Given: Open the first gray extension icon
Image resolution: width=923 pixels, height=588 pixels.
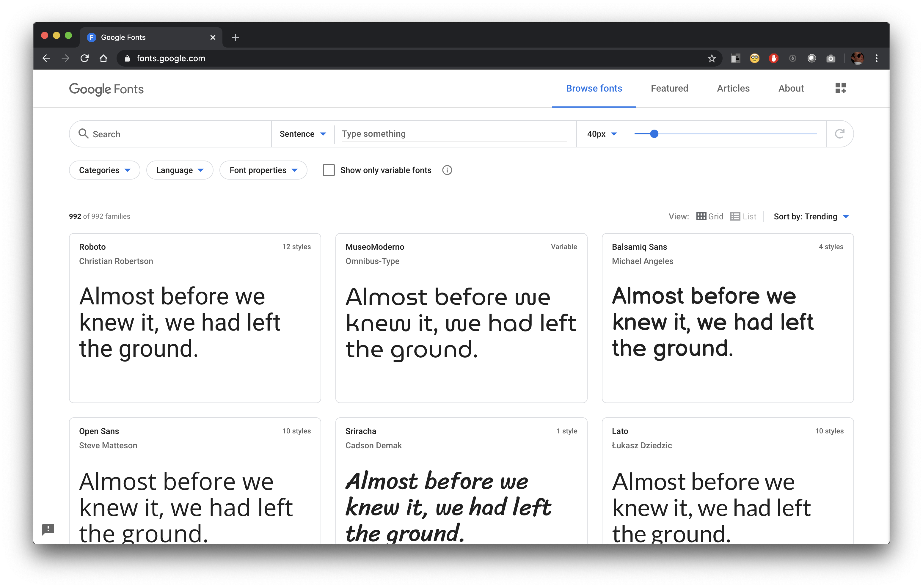Looking at the screenshot, I should point(735,58).
